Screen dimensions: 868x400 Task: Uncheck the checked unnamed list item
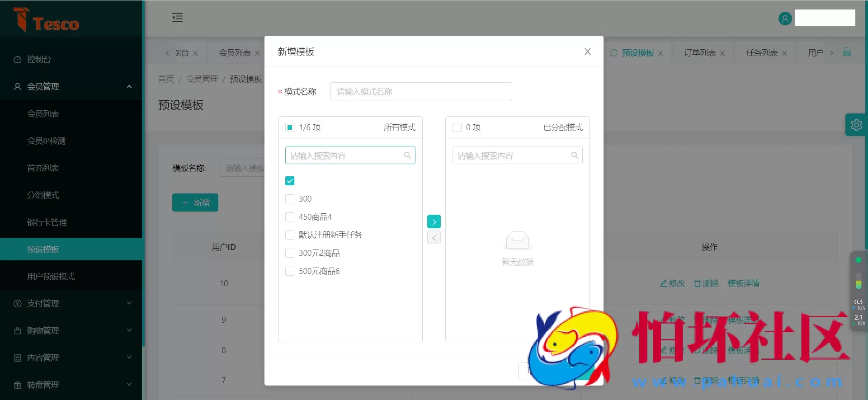pos(290,181)
